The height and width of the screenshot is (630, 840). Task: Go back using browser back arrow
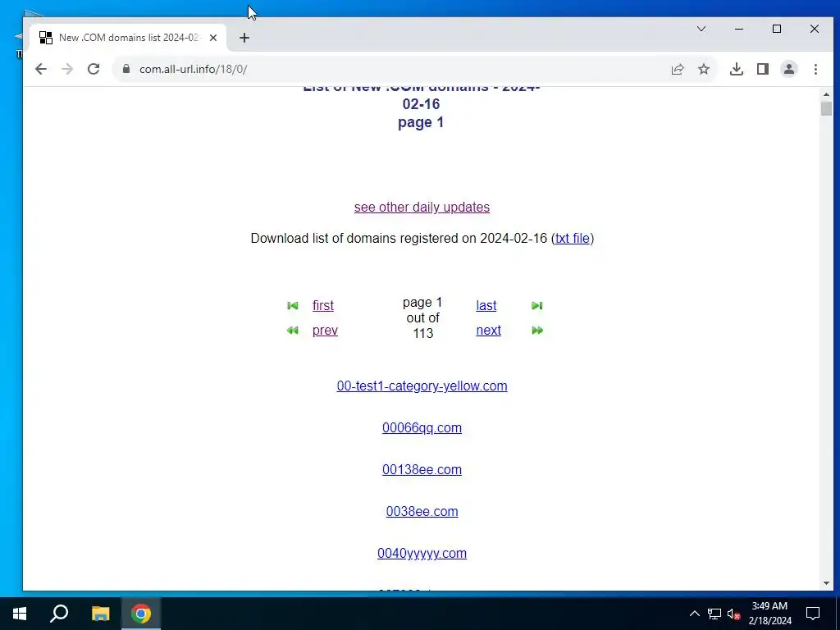pyautogui.click(x=41, y=69)
